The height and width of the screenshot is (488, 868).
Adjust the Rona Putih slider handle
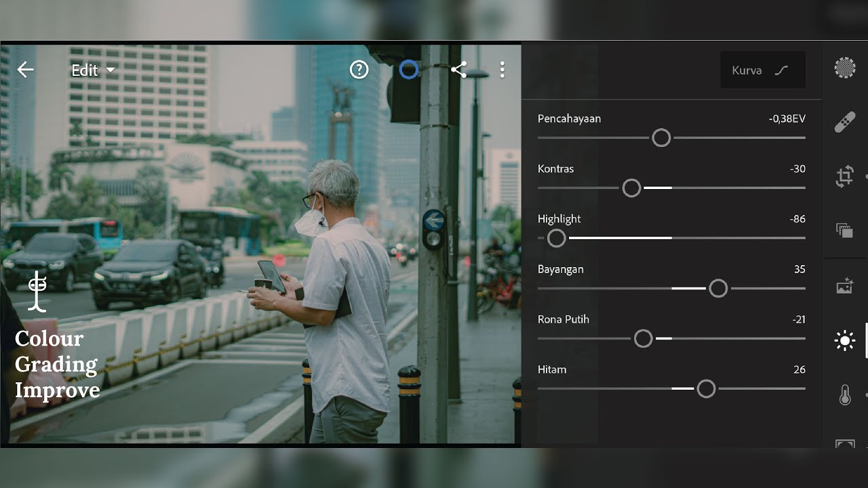643,338
